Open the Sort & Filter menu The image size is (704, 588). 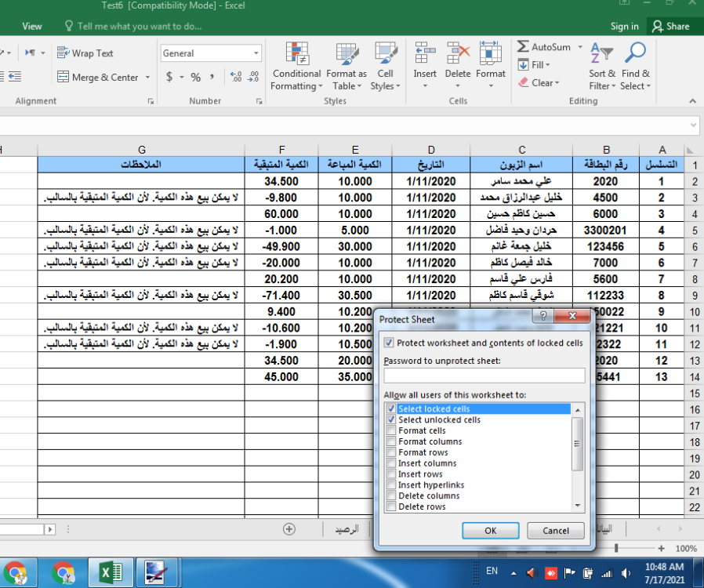602,67
